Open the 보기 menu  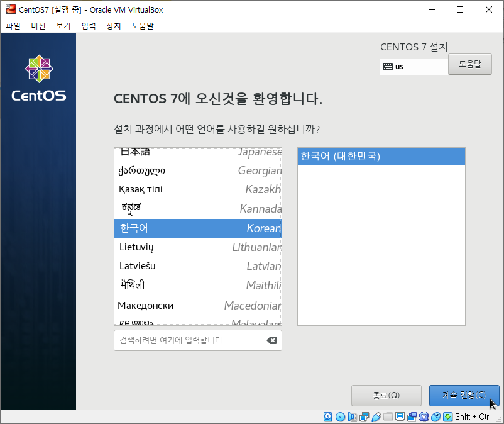(63, 26)
